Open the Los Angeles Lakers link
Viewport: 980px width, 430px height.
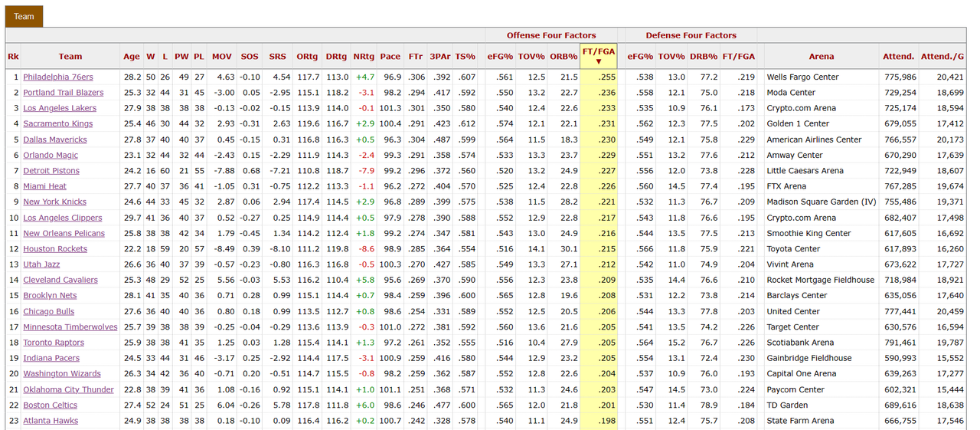(60, 108)
